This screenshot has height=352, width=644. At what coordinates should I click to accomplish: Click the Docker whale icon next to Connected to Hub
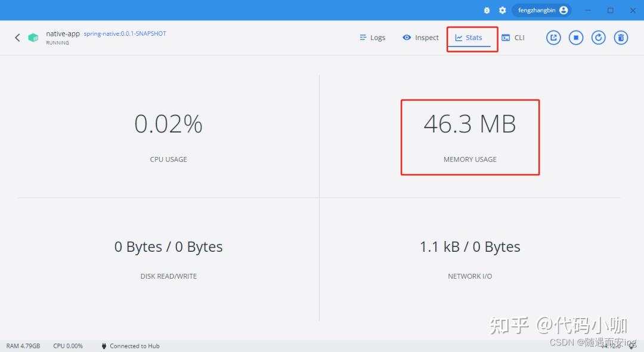[x=103, y=345]
